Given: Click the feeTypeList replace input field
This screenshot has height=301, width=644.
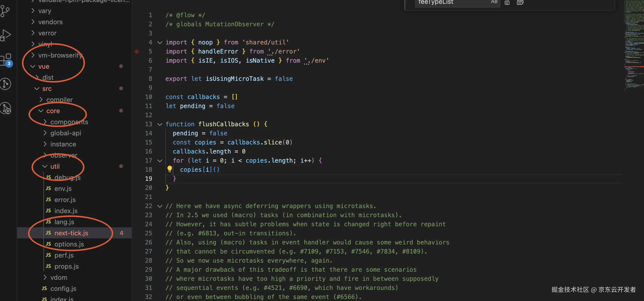Looking at the screenshot, I should pos(451,3).
